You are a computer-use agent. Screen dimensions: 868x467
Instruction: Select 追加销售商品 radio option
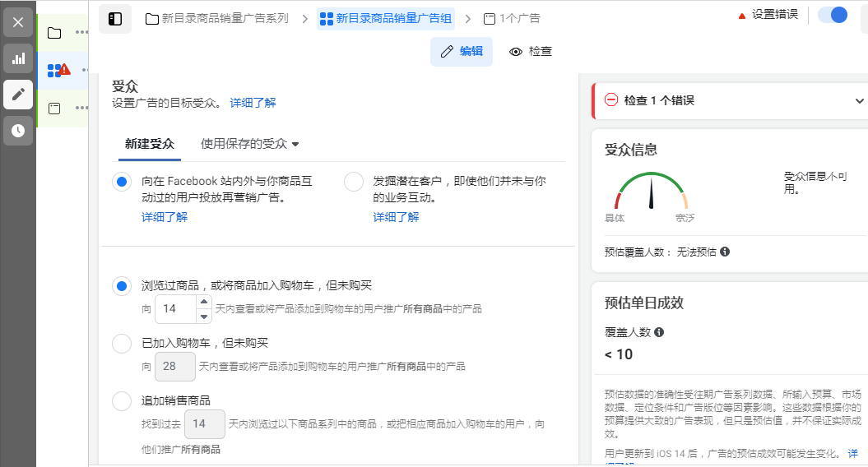(122, 400)
